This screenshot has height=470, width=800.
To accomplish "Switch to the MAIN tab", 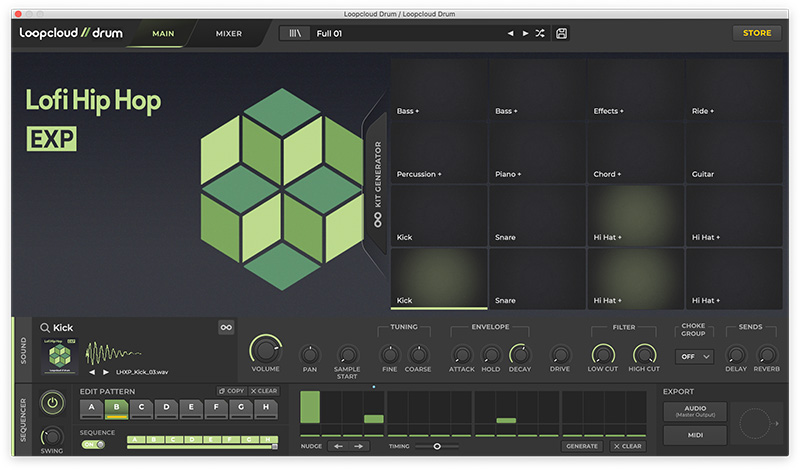I will pyautogui.click(x=163, y=34).
